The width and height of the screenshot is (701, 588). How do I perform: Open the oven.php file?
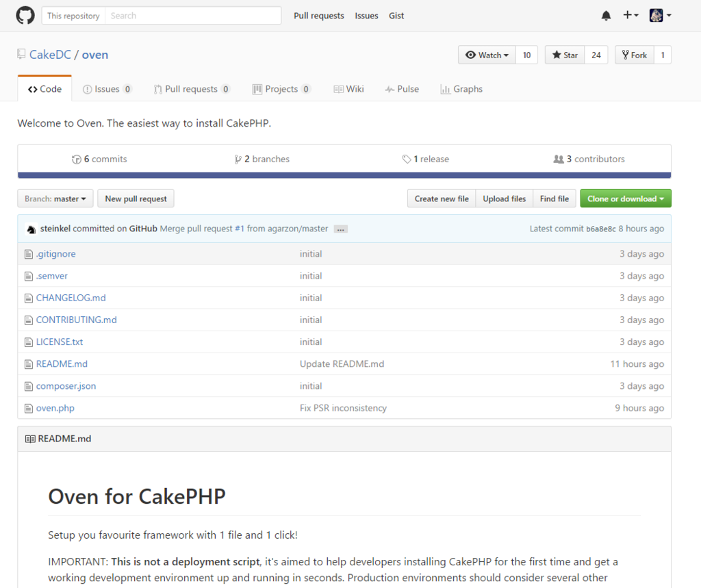point(55,408)
